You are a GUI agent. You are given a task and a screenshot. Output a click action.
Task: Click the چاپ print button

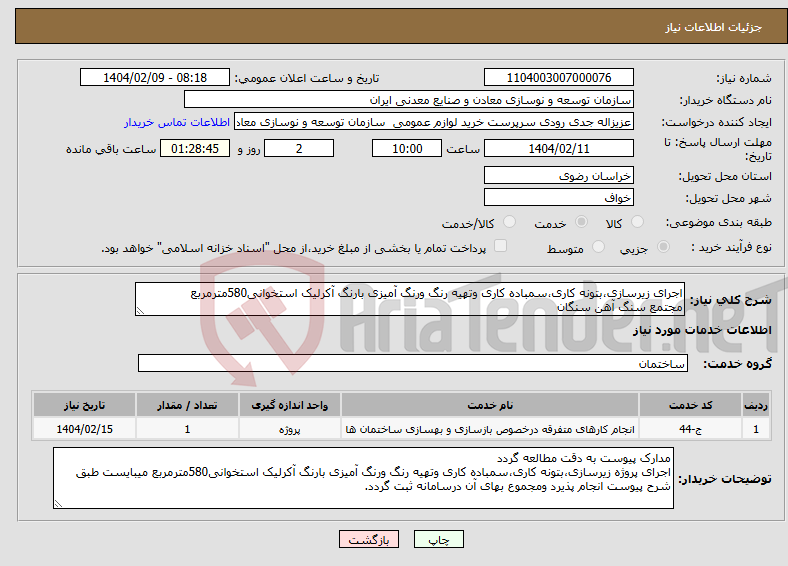pyautogui.click(x=439, y=539)
